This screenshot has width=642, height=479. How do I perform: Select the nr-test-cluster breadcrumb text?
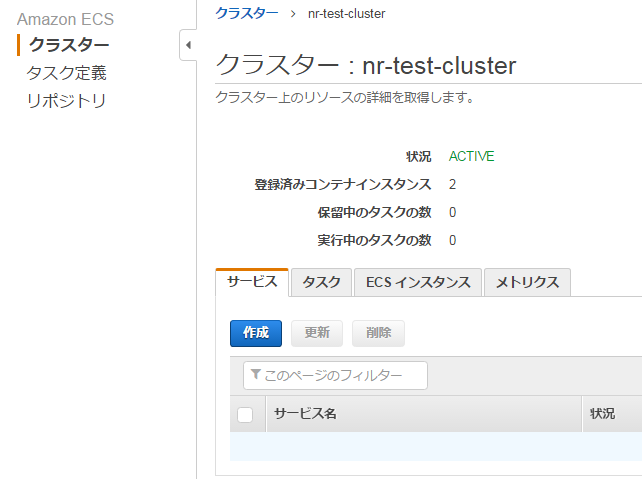click(346, 14)
